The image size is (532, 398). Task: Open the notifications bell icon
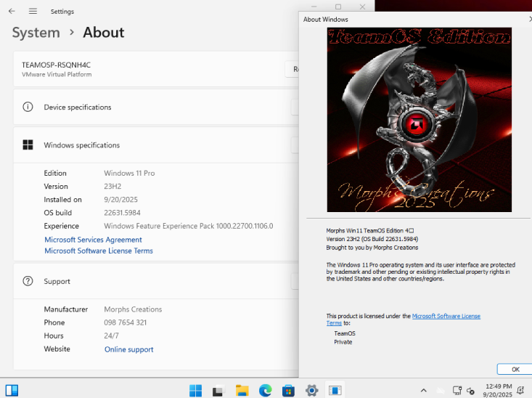click(x=520, y=391)
